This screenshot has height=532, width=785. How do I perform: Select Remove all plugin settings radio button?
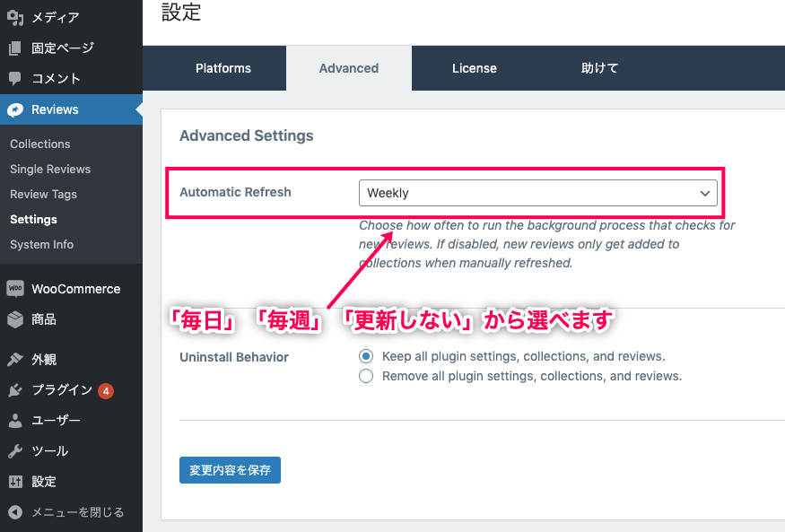366,376
